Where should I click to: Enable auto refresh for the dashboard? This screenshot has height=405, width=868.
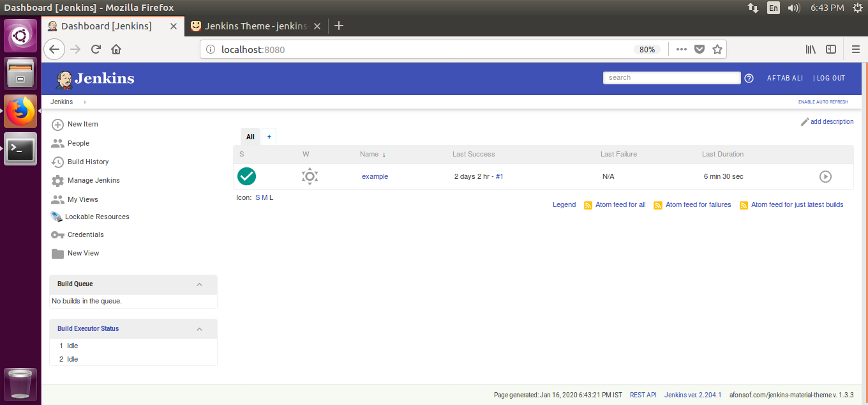coord(823,102)
